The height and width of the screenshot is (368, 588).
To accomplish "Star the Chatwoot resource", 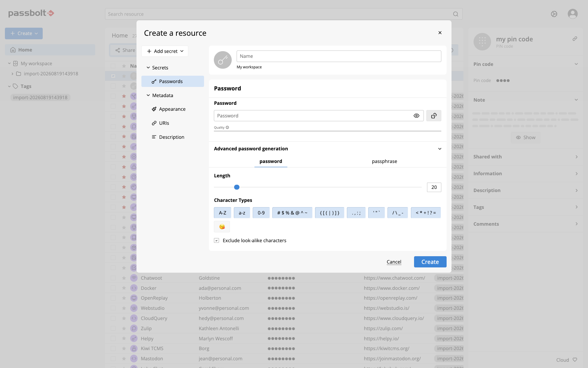I will click(124, 278).
